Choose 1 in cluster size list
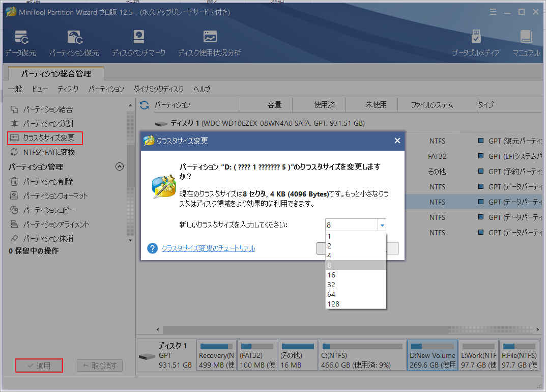The width and height of the screenshot is (546, 392). pyautogui.click(x=356, y=236)
